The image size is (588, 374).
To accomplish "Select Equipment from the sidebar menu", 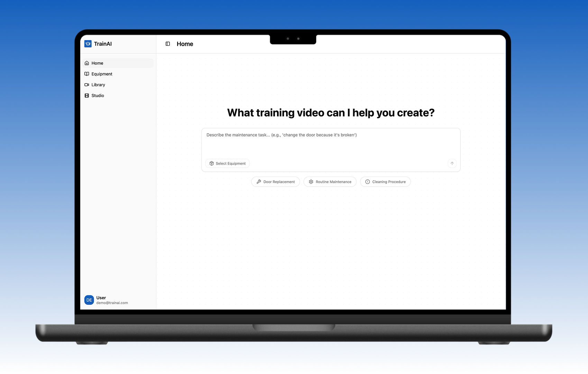I will pos(102,74).
